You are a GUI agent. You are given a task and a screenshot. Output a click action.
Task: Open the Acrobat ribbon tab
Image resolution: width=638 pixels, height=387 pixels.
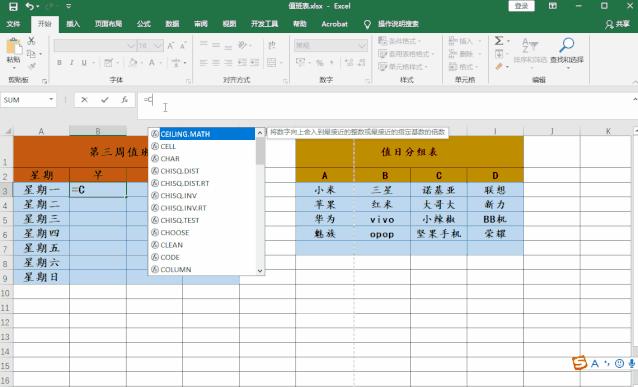pyautogui.click(x=334, y=24)
